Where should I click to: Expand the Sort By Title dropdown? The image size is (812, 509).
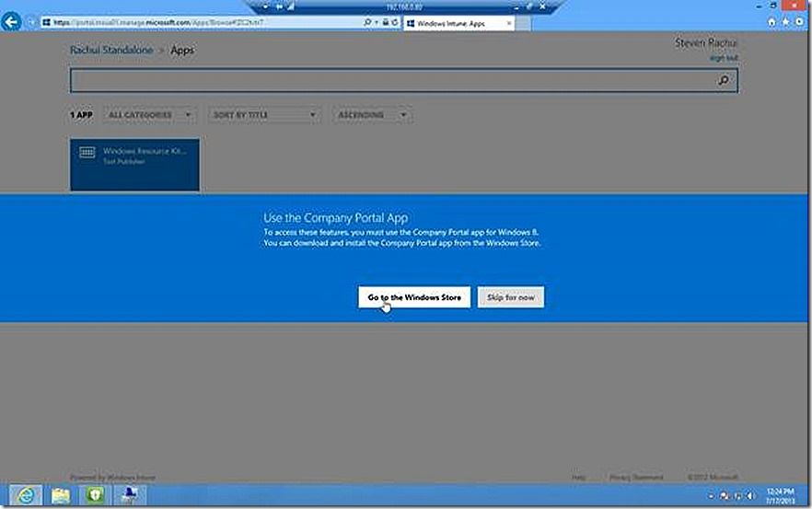point(264,115)
